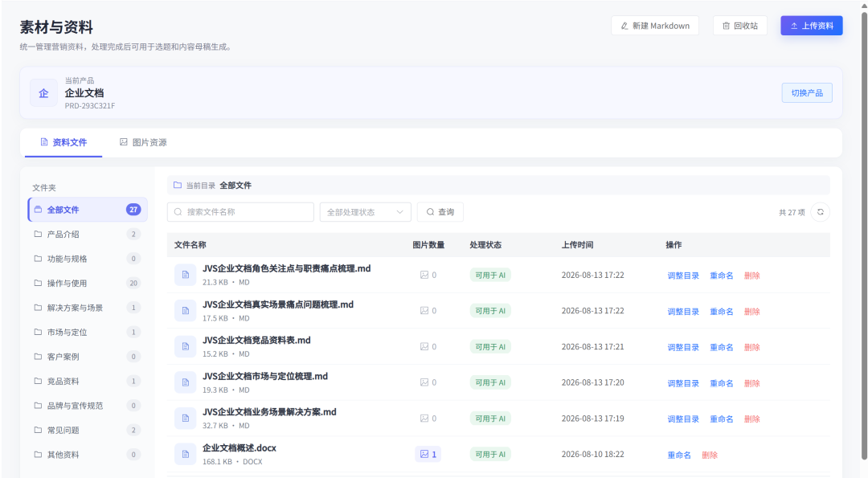Click image count icon in 真实场景痛点问题梳理 row
Screen dimensions: 868x478
pyautogui.click(x=424, y=311)
